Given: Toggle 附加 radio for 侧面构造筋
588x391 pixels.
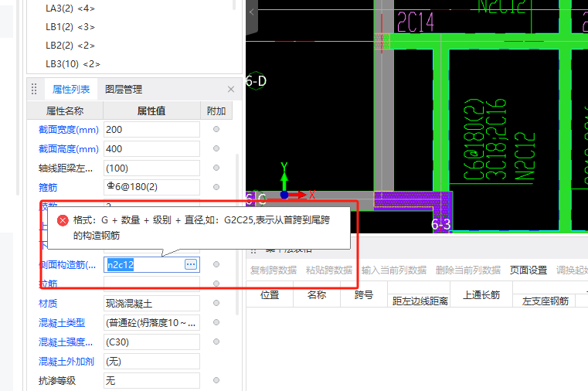Looking at the screenshot, I should (x=216, y=264).
